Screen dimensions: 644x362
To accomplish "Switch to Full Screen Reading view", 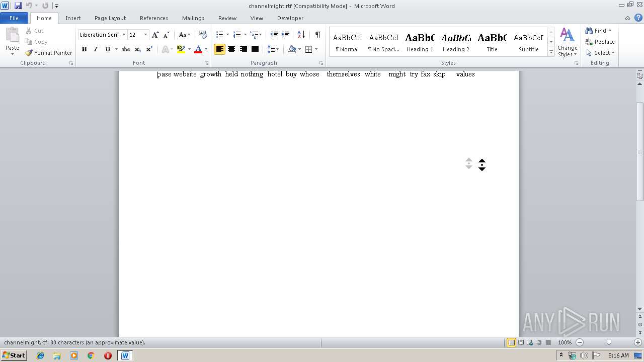I will click(521, 342).
